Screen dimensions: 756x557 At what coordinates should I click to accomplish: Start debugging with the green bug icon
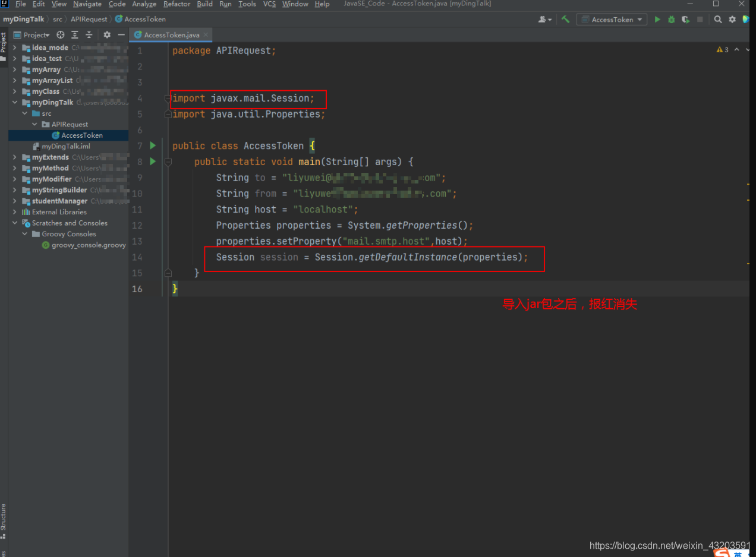(x=672, y=20)
